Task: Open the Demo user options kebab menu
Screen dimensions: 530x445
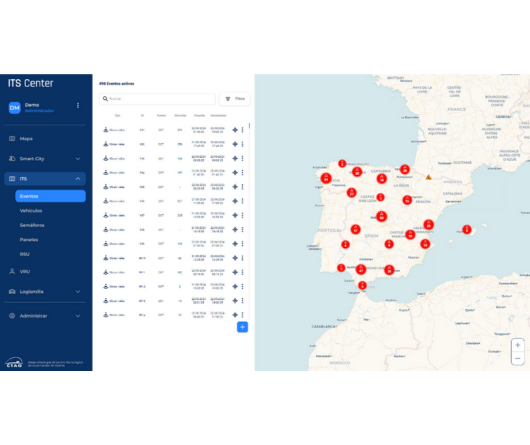Action: pos(78,105)
